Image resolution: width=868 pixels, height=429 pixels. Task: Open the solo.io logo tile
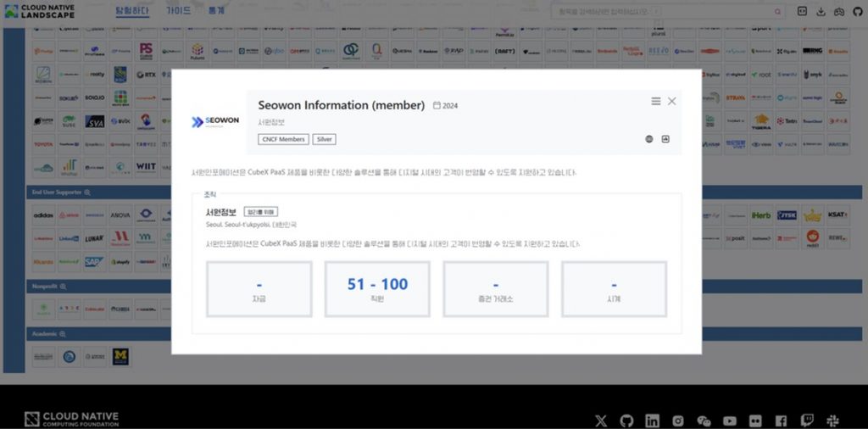tap(95, 97)
